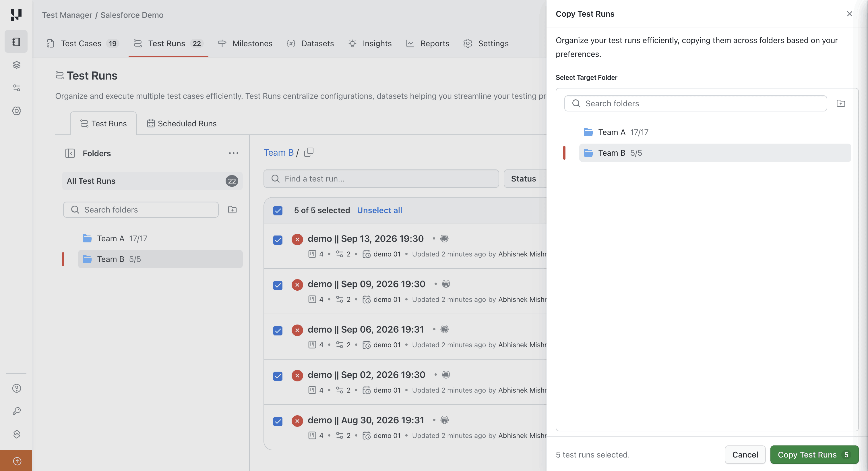Open the Status filter dropdown
This screenshot has height=471, width=868.
point(525,179)
